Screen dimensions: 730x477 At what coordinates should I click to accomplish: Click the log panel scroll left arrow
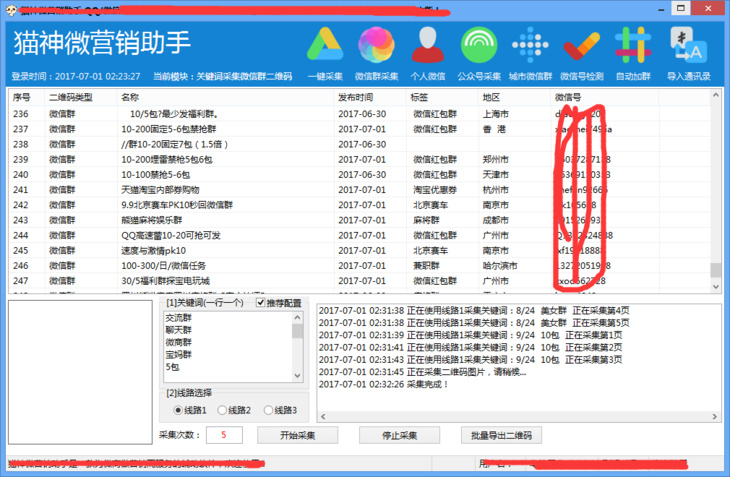[323, 417]
